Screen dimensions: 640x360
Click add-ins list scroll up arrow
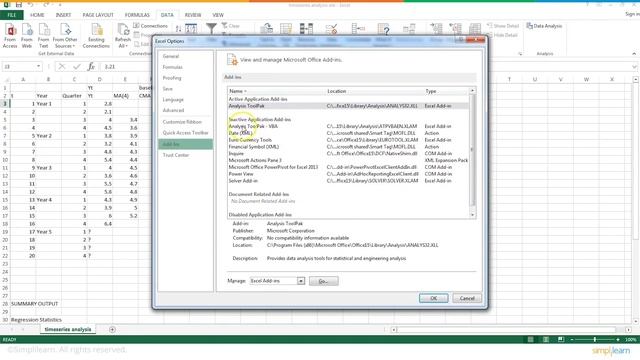tap(473, 91)
